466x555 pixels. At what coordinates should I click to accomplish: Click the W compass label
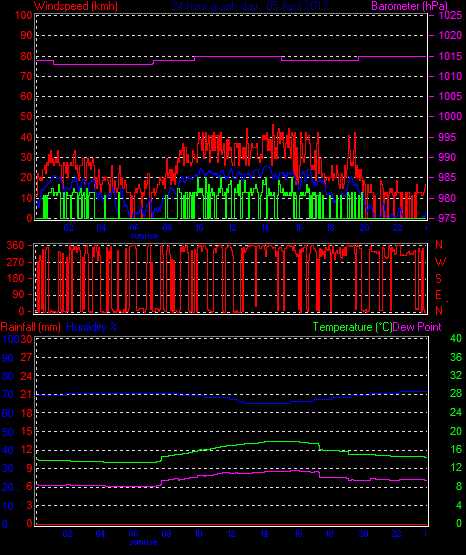(x=440, y=262)
